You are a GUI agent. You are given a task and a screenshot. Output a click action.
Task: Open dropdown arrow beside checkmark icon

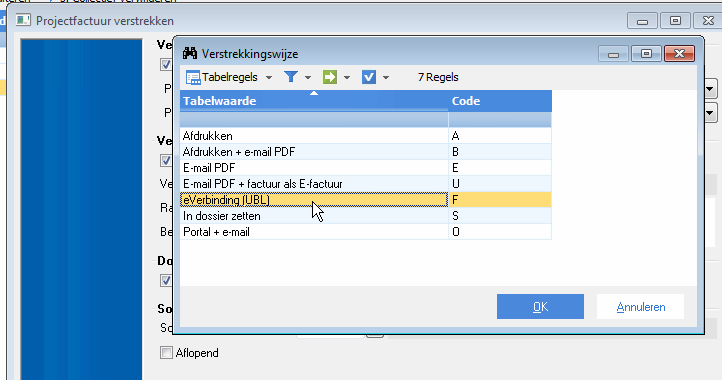pos(386,77)
